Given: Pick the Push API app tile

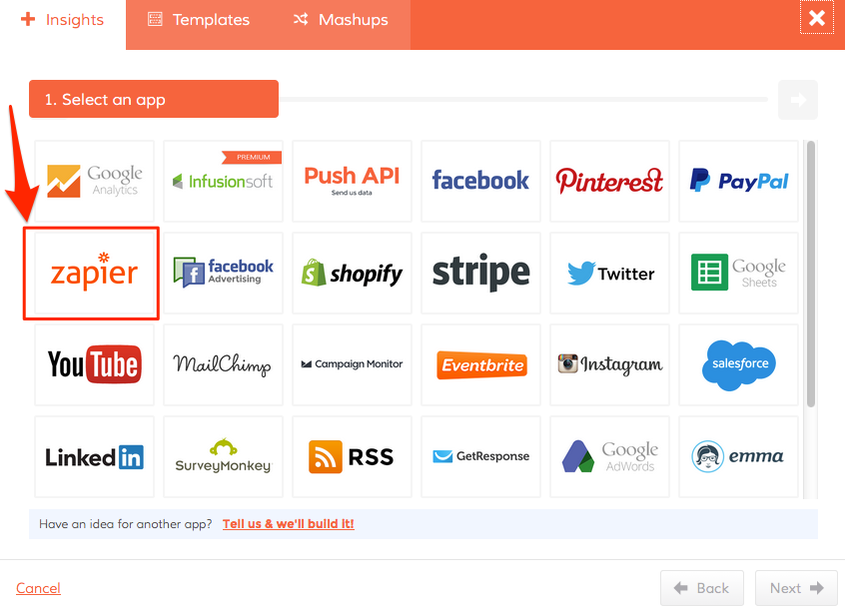Looking at the screenshot, I should [x=352, y=181].
